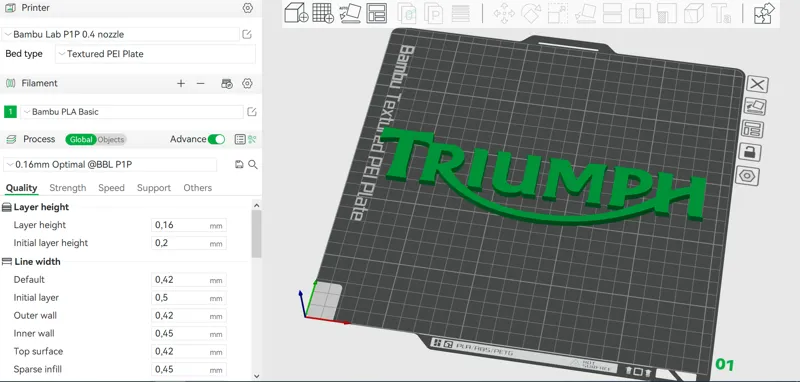Image resolution: width=800 pixels, height=382 pixels.
Task: Add a filament with the plus icon
Action: (x=181, y=83)
